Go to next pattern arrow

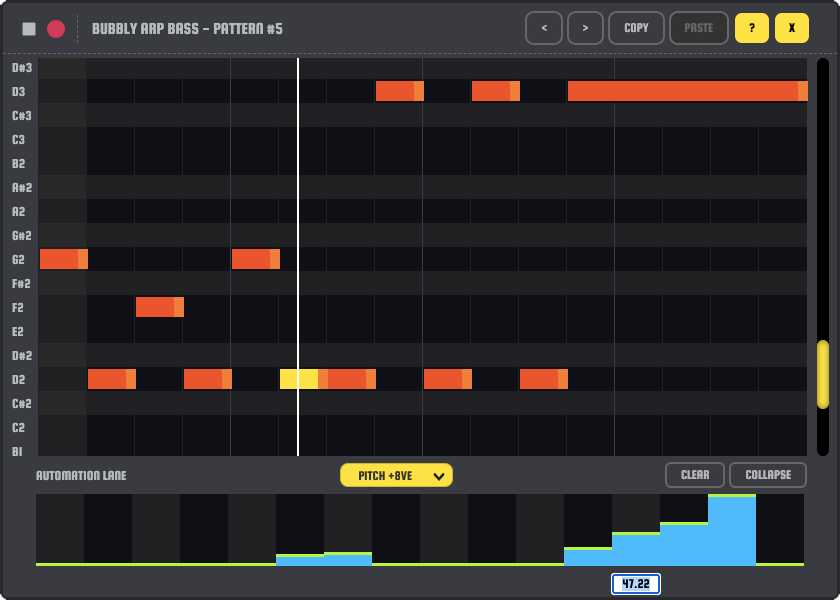585,28
